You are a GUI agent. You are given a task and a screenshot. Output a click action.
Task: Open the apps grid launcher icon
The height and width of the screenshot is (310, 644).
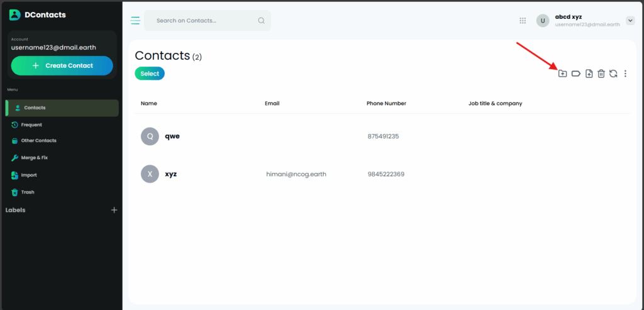point(523,21)
